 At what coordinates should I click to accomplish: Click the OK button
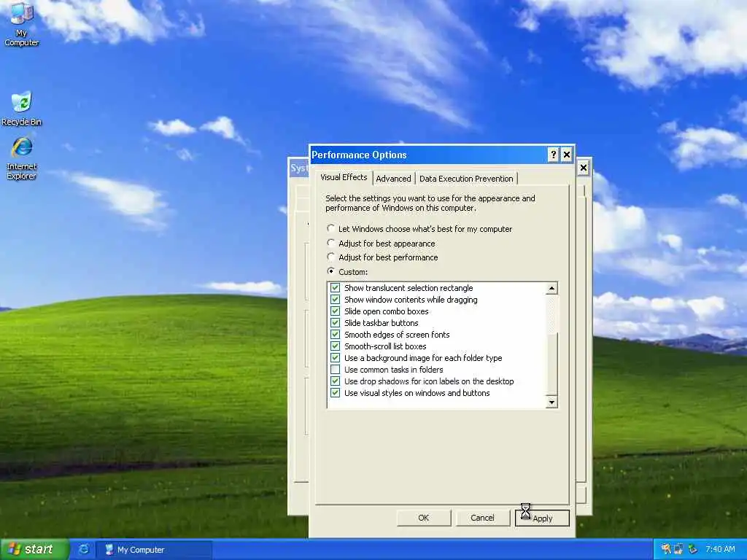424,518
